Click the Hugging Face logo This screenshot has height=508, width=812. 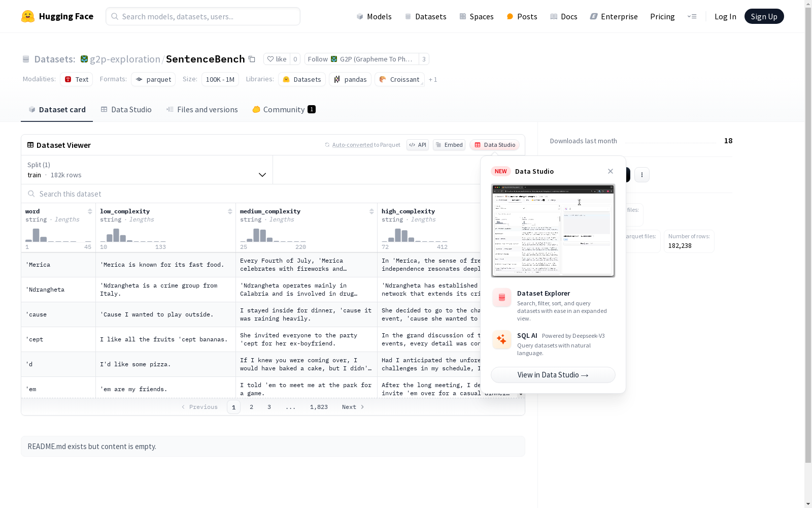tap(57, 16)
